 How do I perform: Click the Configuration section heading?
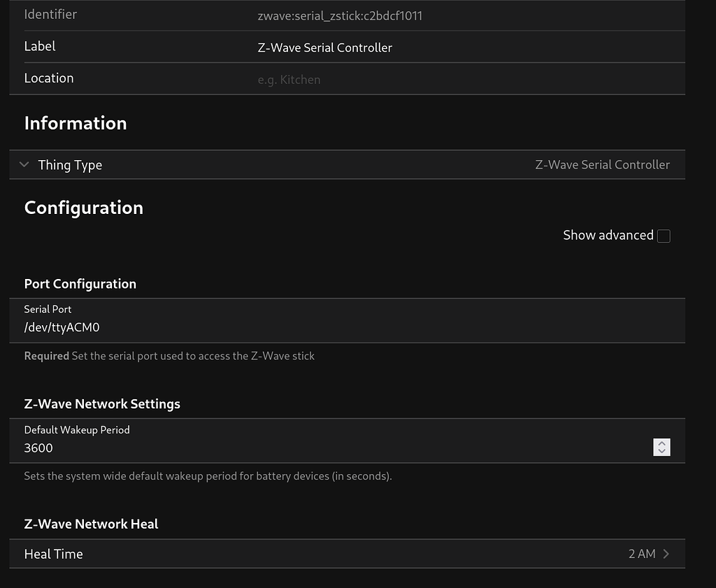[x=83, y=207]
